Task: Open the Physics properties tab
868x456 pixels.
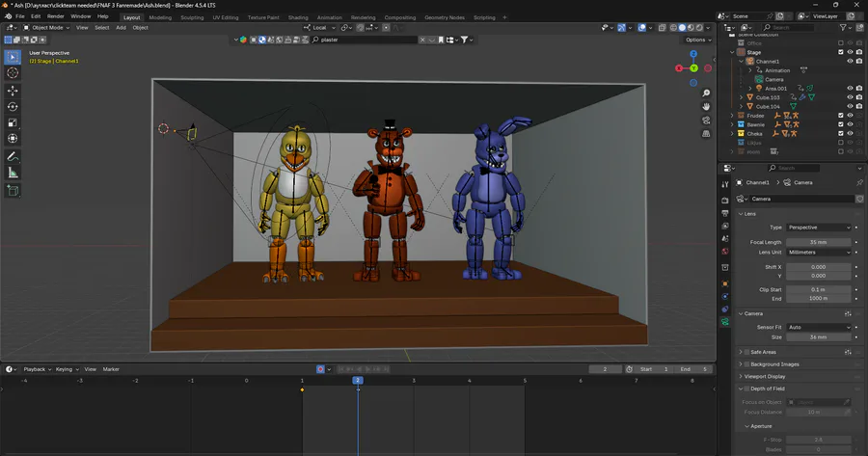Action: pos(725,296)
